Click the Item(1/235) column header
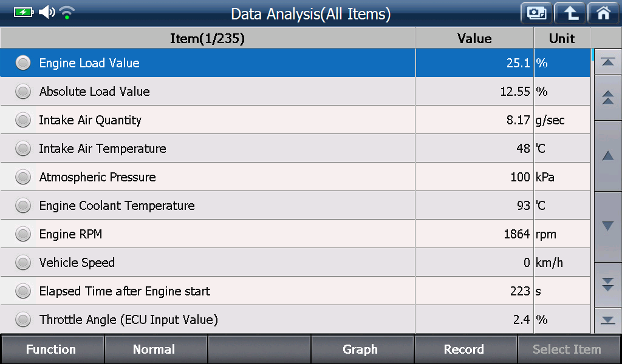622x364 pixels. coord(208,38)
